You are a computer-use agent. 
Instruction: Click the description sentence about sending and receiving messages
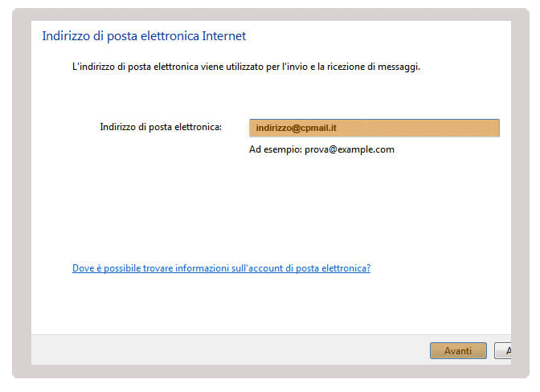[x=246, y=67]
